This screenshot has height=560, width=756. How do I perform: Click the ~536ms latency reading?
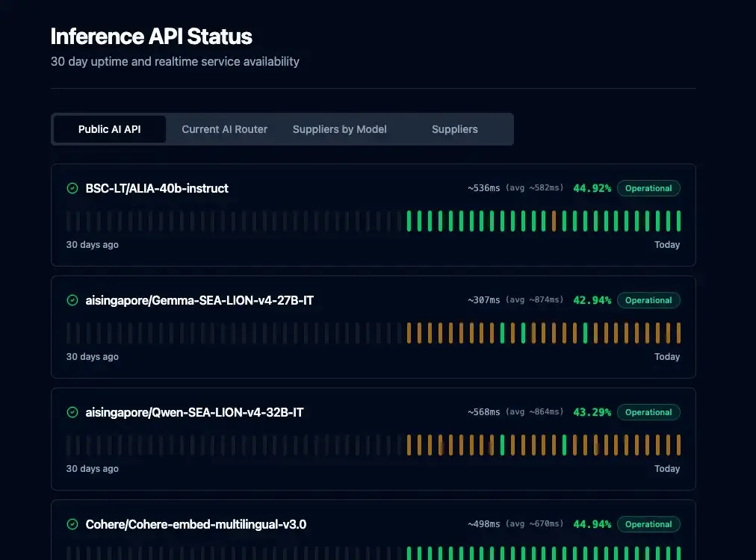click(483, 188)
